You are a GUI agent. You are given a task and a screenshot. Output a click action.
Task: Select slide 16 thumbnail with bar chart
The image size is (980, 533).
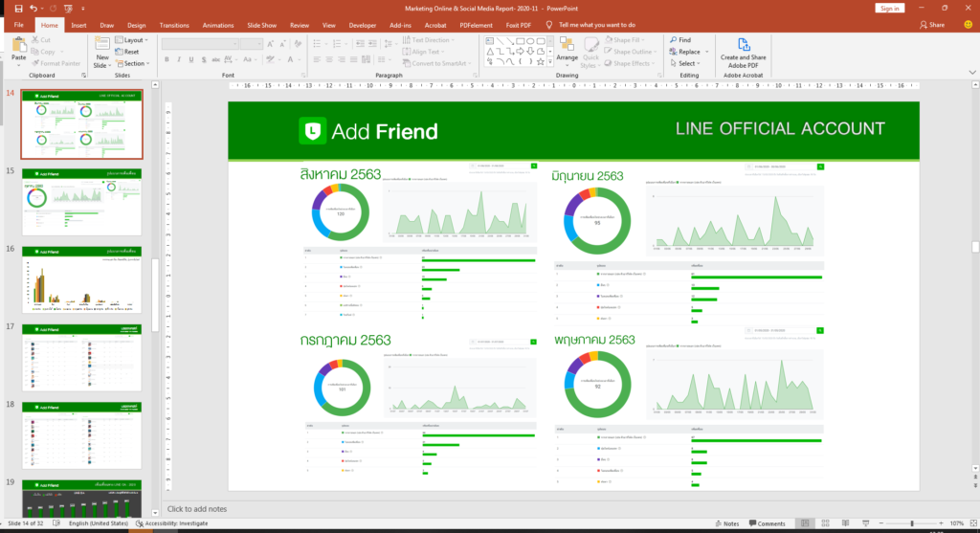(x=82, y=280)
